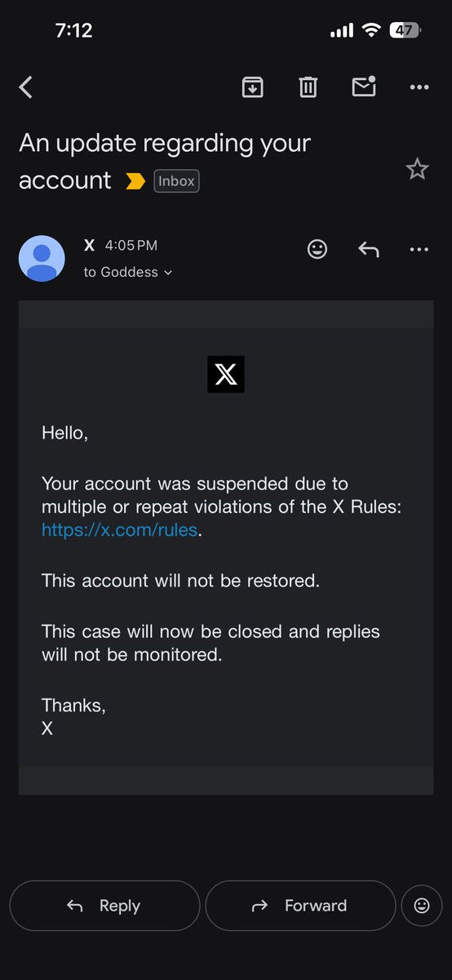
Task: Go back using the left arrow
Action: (26, 87)
